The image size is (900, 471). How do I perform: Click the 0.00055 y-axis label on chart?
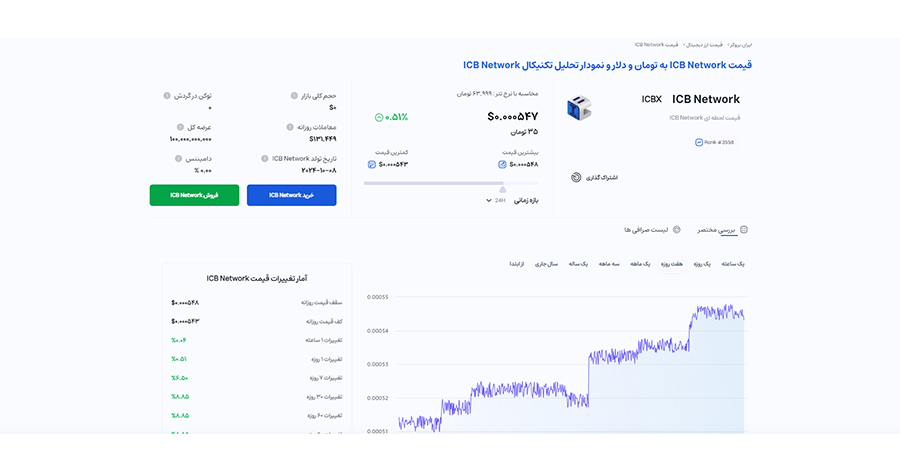click(377, 297)
